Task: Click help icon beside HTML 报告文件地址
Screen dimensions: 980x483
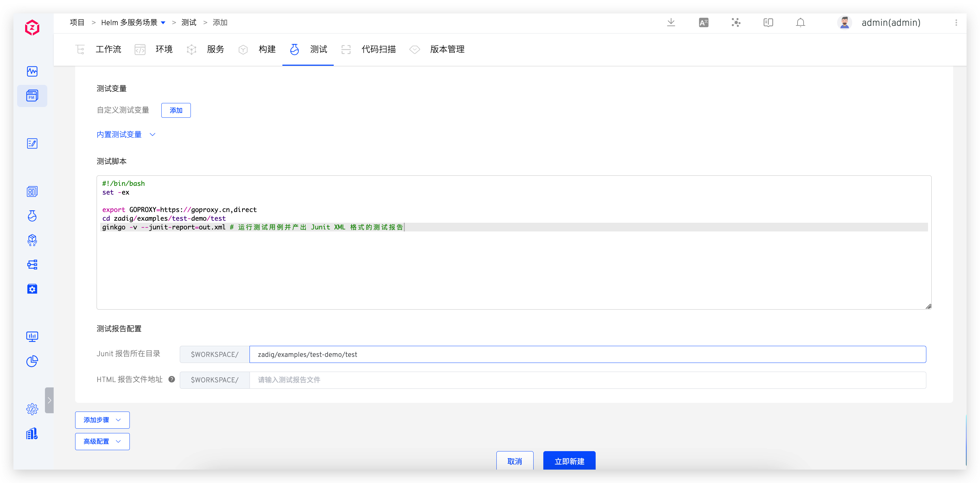Action: pos(172,379)
